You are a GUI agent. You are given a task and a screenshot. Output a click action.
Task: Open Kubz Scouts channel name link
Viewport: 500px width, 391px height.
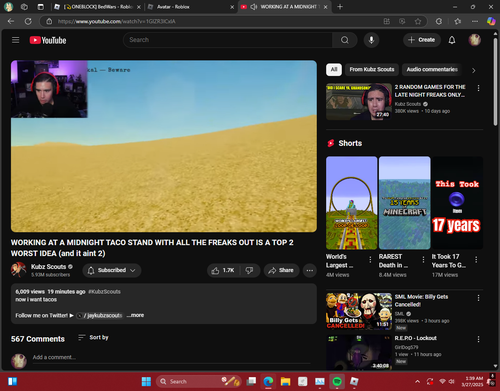tap(48, 267)
